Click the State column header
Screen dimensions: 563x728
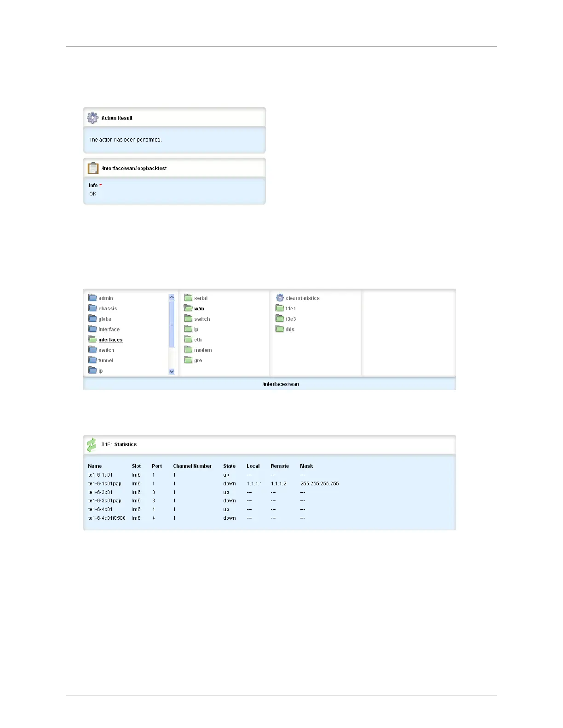click(229, 466)
